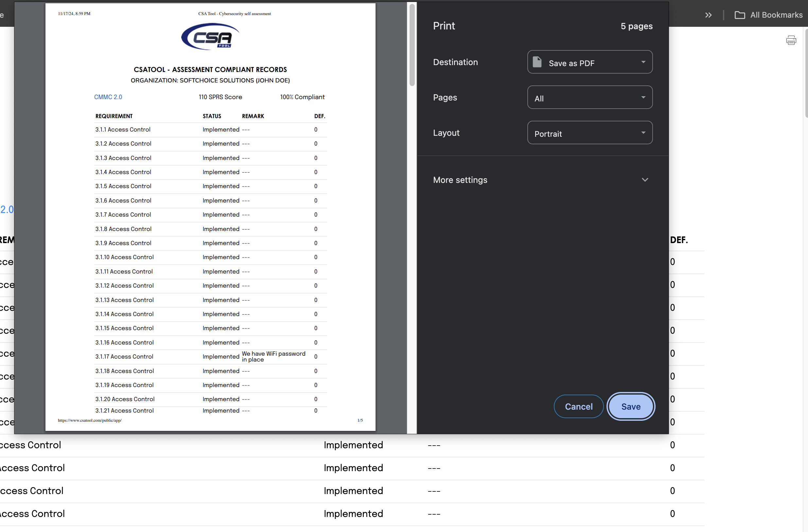The width and height of the screenshot is (808, 532).
Task: Click the All Bookmarks label
Action: (x=776, y=15)
